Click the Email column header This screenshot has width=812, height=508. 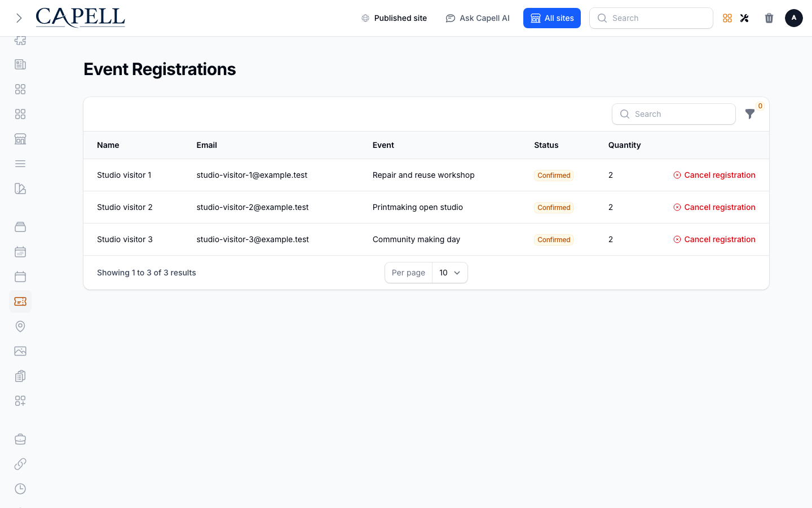coord(207,145)
